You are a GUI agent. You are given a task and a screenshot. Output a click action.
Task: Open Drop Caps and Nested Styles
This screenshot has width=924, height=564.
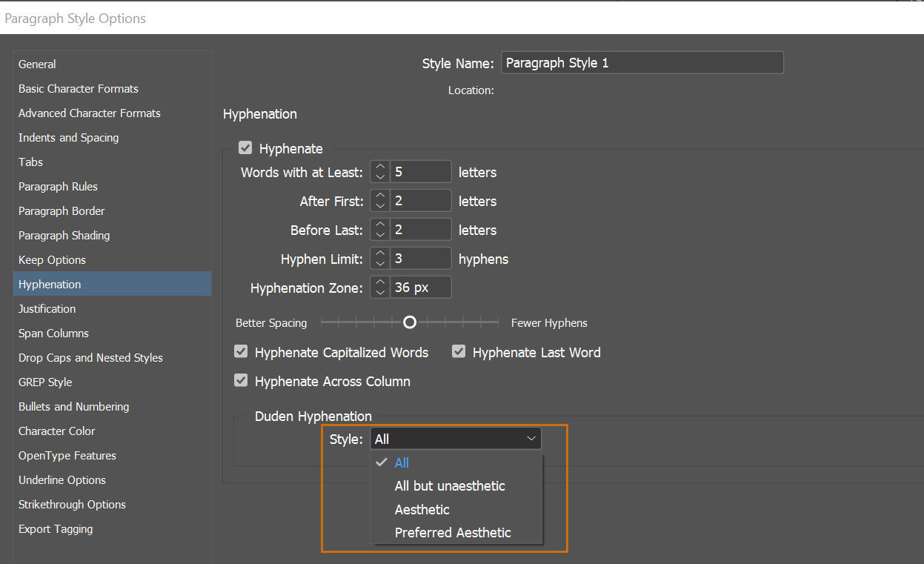click(x=90, y=358)
